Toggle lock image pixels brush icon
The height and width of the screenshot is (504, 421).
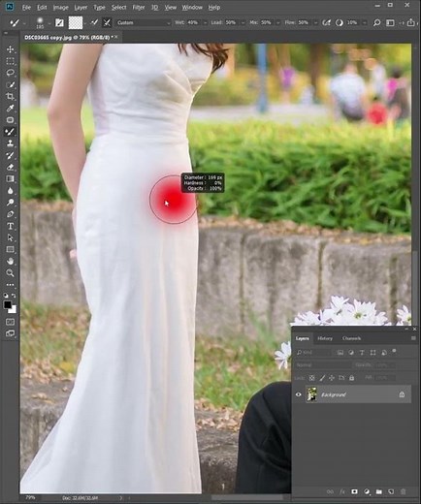pos(322,378)
